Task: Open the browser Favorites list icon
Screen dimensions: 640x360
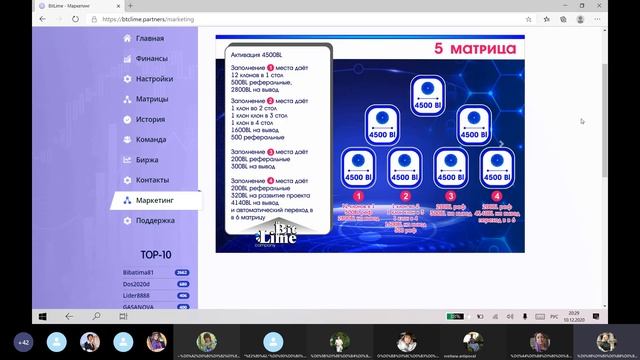Action: (x=547, y=19)
